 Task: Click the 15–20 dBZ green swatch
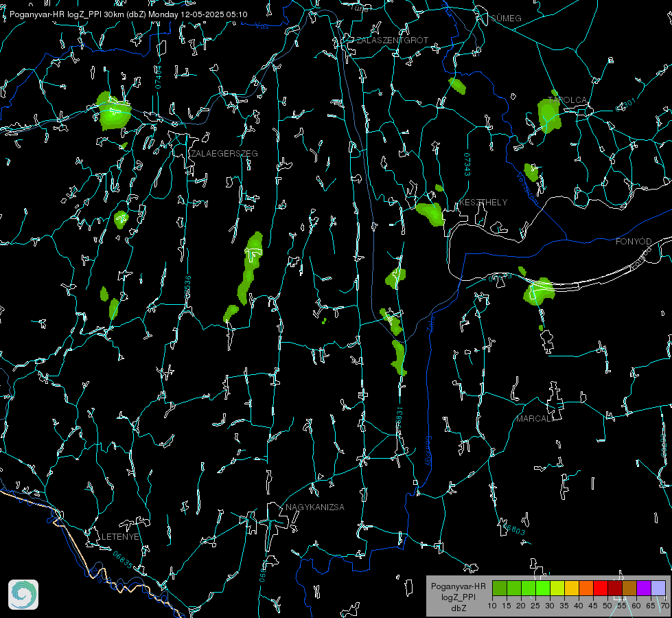[x=514, y=588]
